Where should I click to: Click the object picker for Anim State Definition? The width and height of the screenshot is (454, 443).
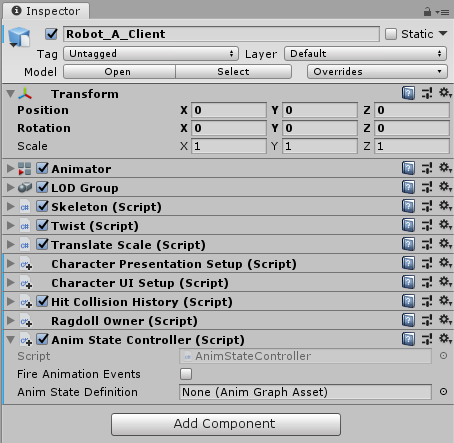pos(443,392)
